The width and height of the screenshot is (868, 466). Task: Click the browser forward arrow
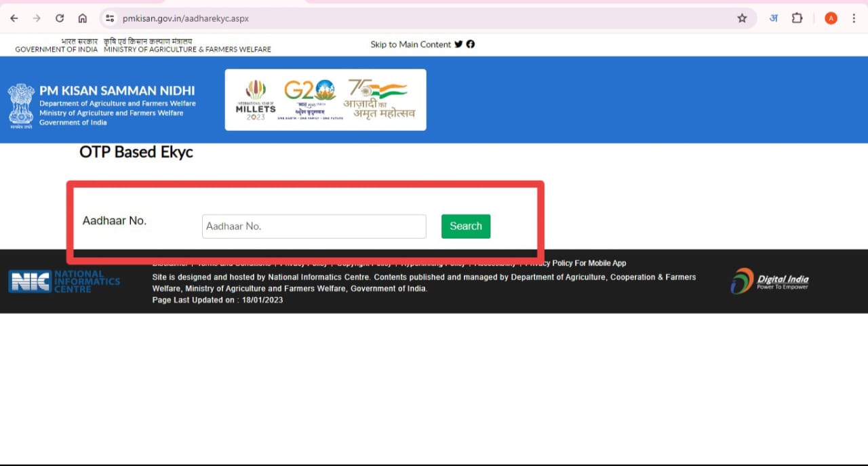point(37,18)
